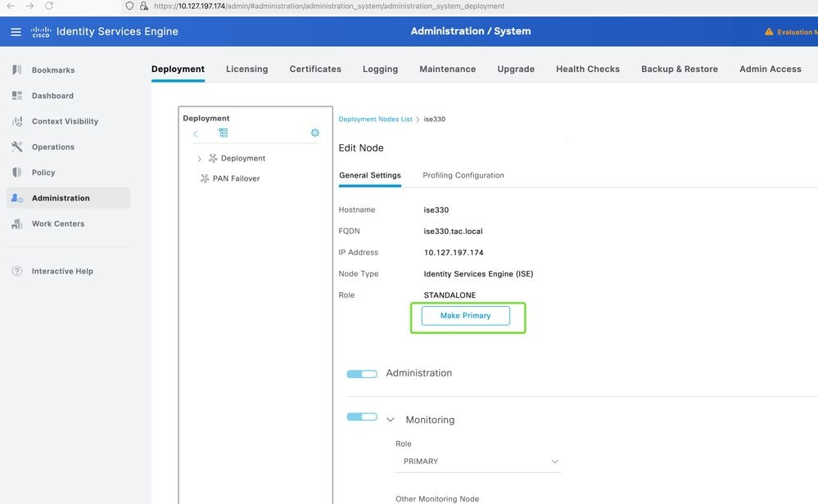Click the Make Primary button
The width and height of the screenshot is (818, 504).
[465, 316]
